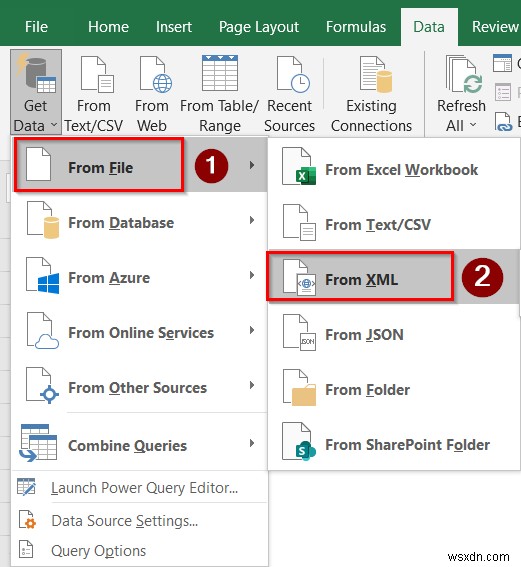The width and height of the screenshot is (521, 567).
Task: Expand the From File submenu arrow
Action: point(252,165)
